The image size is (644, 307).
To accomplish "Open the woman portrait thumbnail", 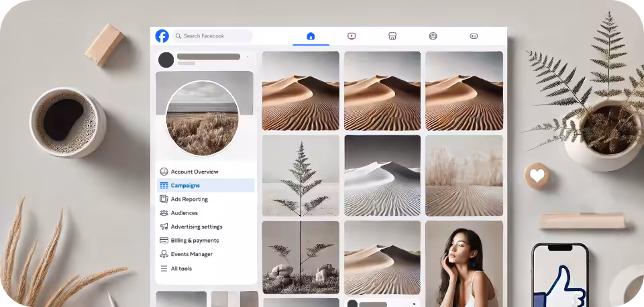I will [x=464, y=263].
